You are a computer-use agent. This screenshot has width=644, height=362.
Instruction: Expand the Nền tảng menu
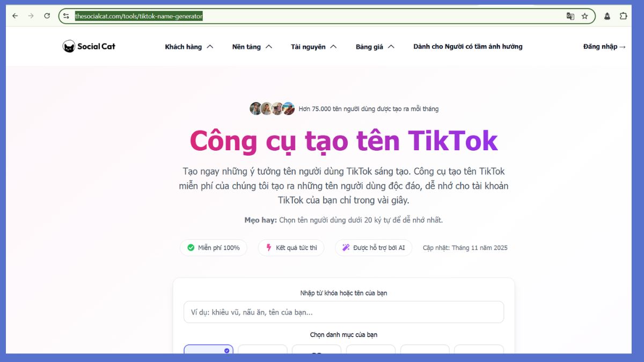coord(252,47)
